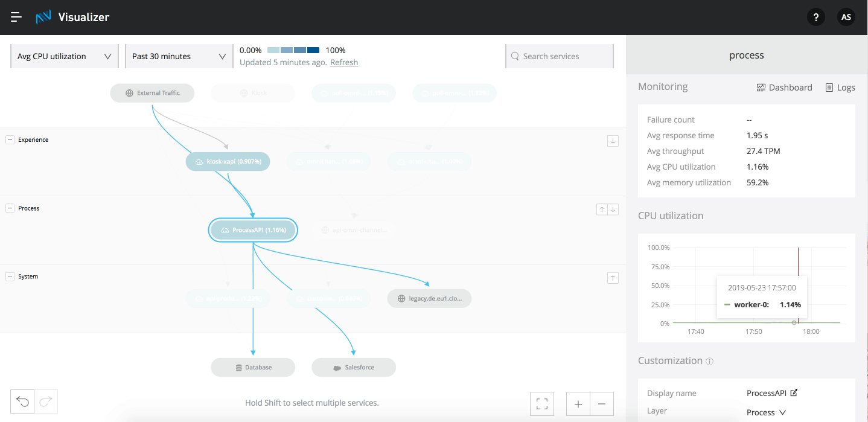The image size is (868, 422).
Task: Click the redo arrow icon
Action: point(46,401)
